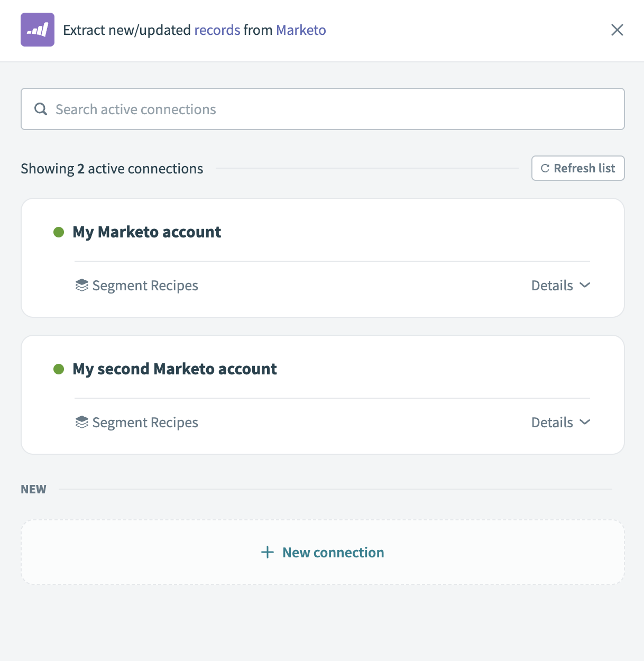Click Segment Recipes on the second connection

145,422
